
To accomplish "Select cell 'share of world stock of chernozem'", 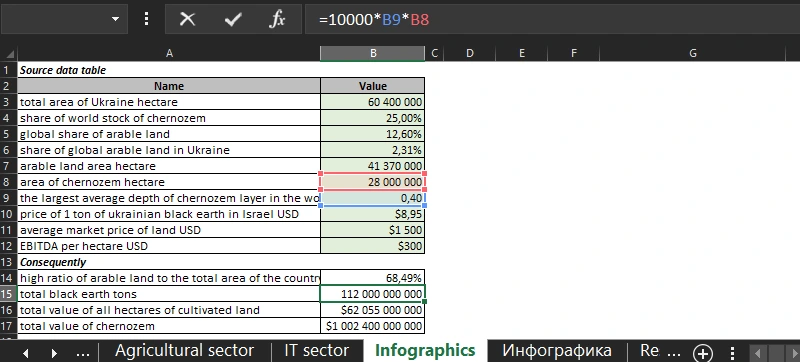I will click(x=169, y=118).
